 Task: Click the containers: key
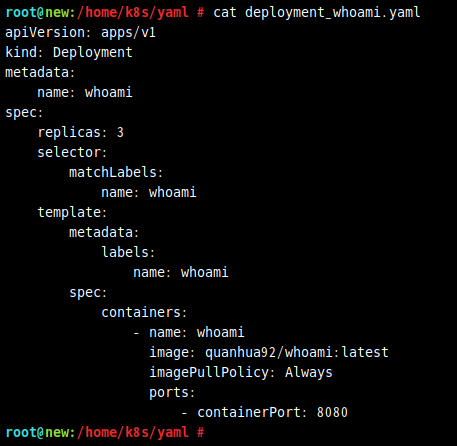tap(144, 312)
